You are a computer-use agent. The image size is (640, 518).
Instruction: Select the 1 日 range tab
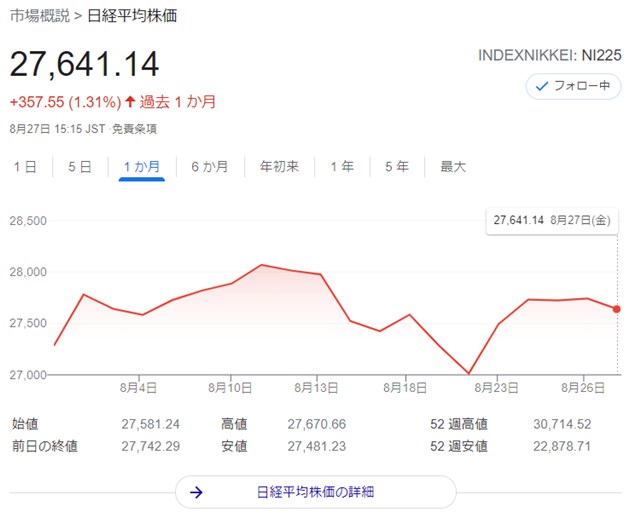click(25, 167)
